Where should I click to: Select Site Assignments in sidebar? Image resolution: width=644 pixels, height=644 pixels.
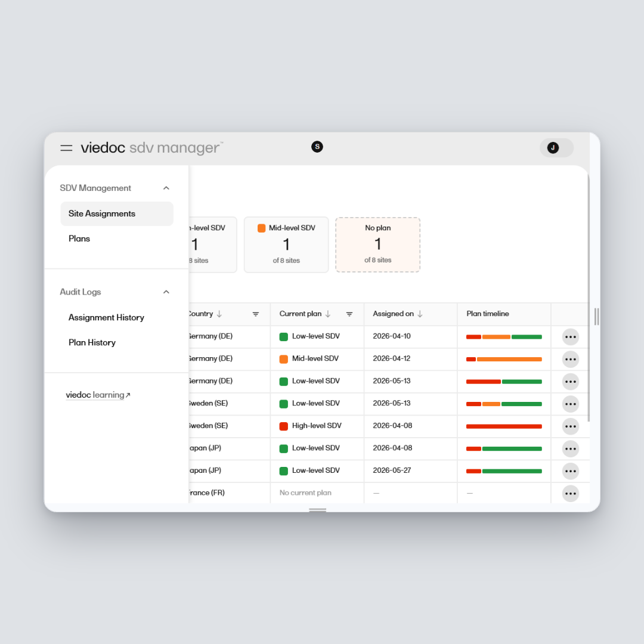117,213
